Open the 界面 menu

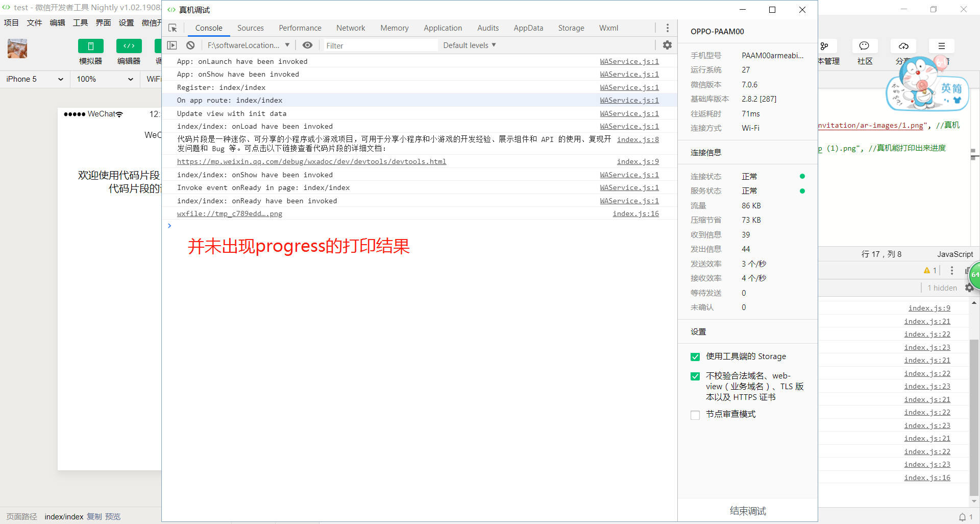click(x=103, y=22)
